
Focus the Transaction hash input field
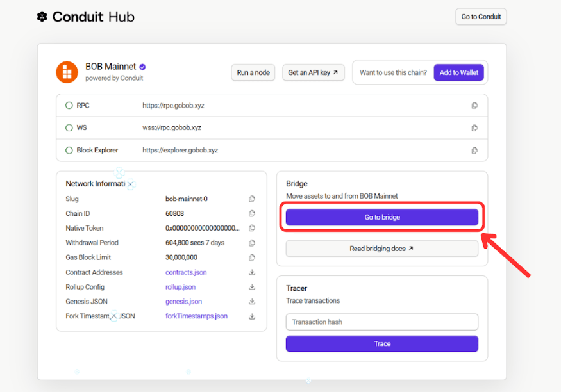coord(381,322)
